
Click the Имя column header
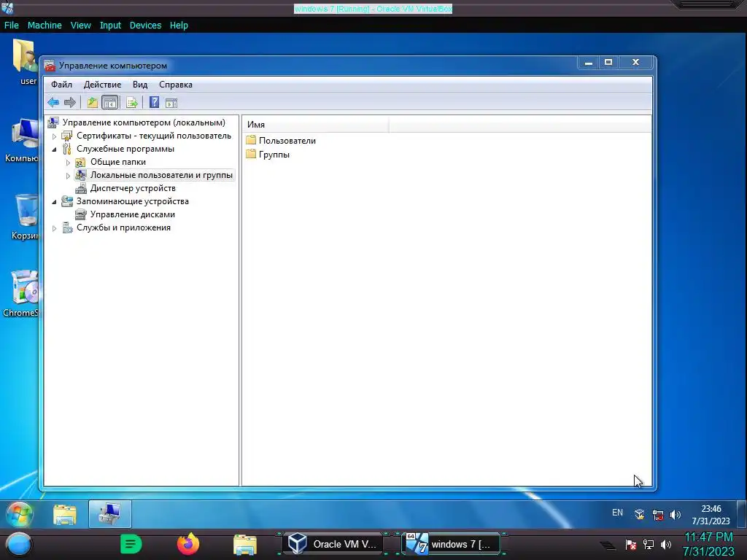[x=316, y=125]
